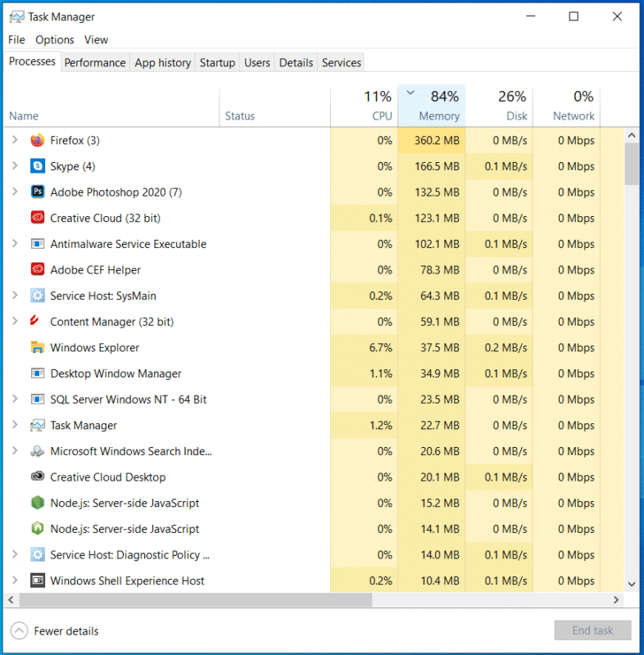Click the Windows Shell Experience Host icon

tap(38, 580)
